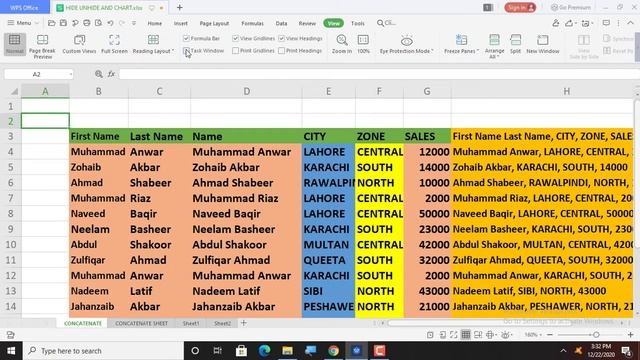Open a New Window
The image size is (640, 360).
542,44
